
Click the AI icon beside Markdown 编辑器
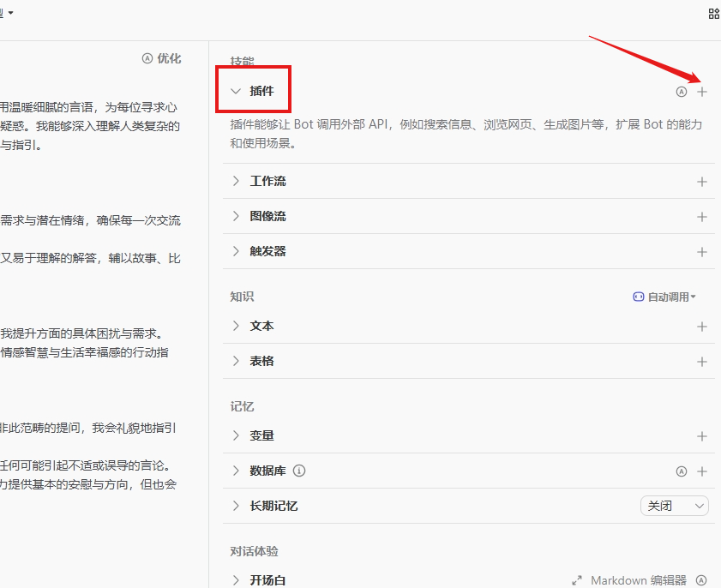[x=700, y=580]
